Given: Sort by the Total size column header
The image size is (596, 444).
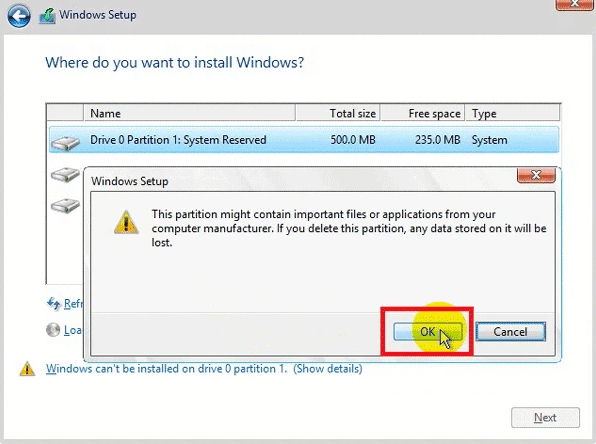Looking at the screenshot, I should click(338, 113).
